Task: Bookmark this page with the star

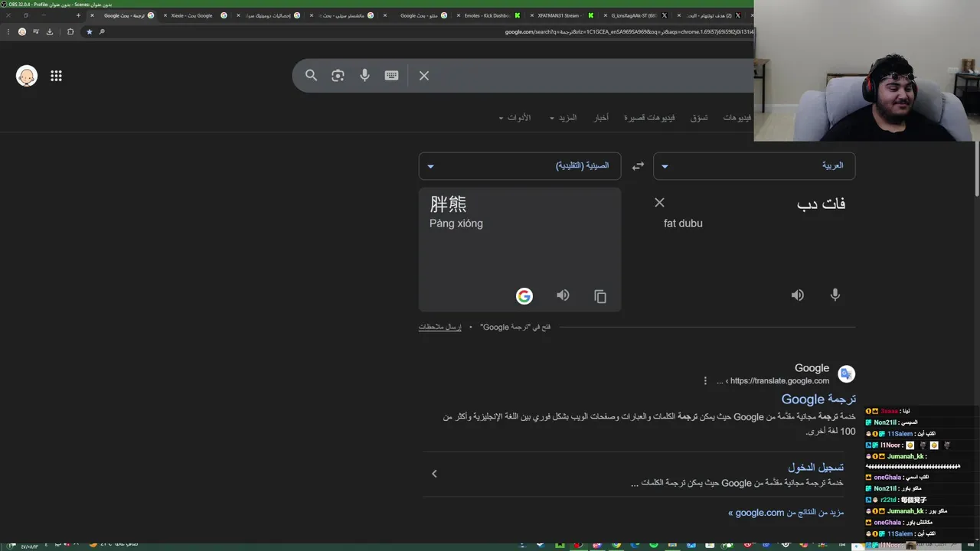Action: point(90,31)
